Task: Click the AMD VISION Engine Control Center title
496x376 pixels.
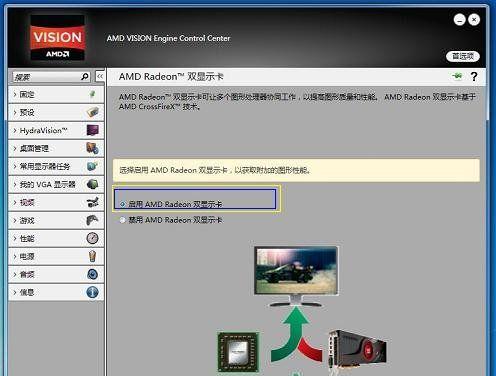Action: click(x=168, y=38)
